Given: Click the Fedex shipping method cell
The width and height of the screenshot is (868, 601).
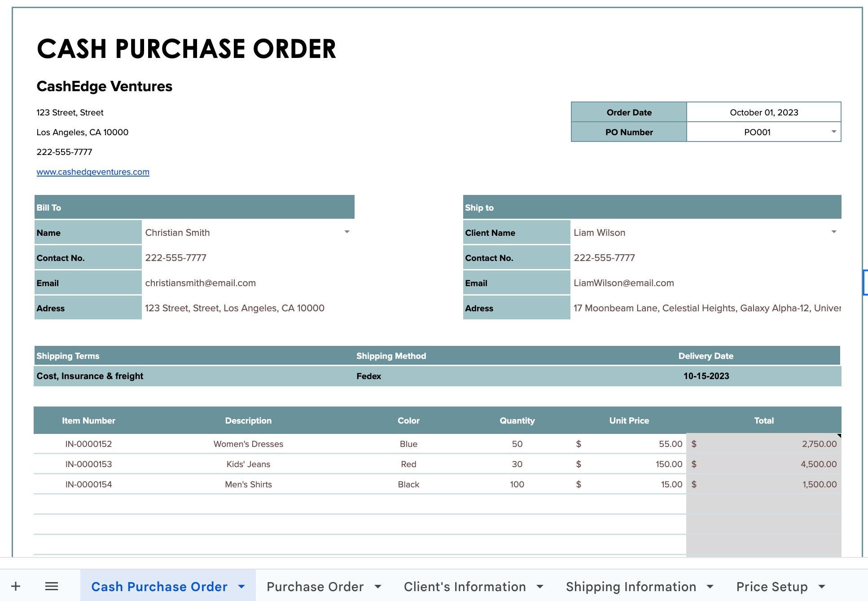Looking at the screenshot, I should click(x=369, y=376).
